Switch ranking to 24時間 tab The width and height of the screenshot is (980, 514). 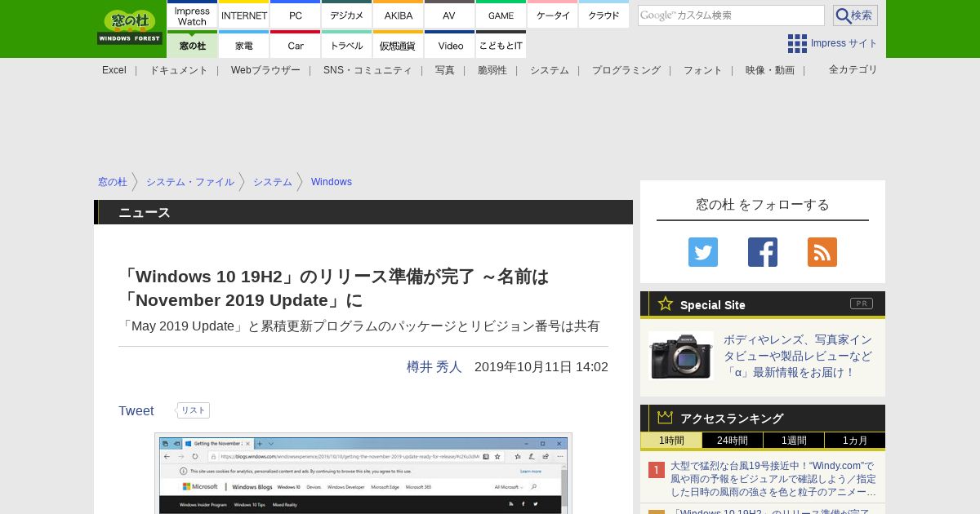point(733,441)
